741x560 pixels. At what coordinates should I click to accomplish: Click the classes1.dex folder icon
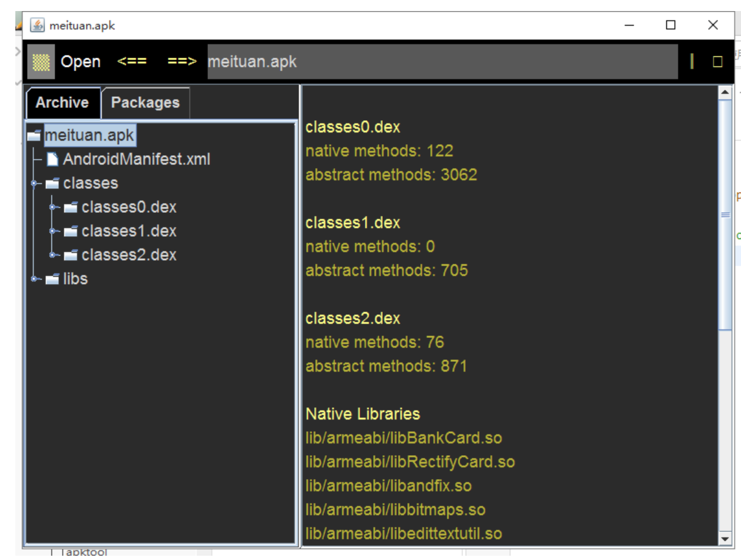click(x=71, y=231)
